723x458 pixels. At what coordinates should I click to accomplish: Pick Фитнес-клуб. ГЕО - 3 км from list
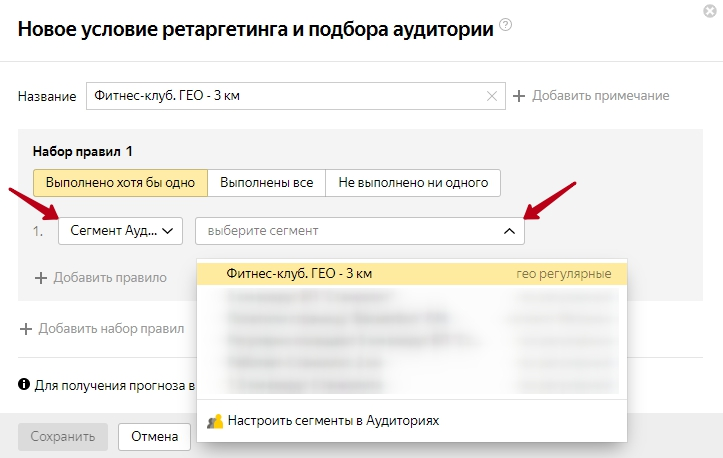[299, 273]
